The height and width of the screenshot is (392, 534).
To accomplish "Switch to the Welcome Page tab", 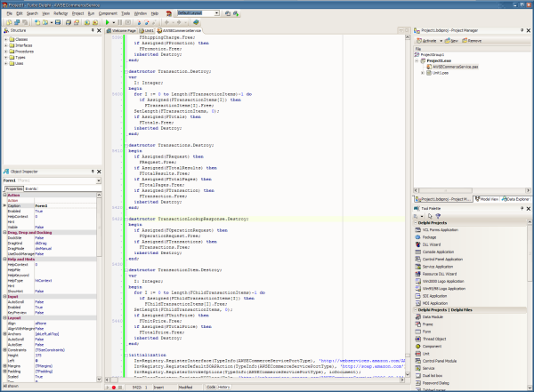I will [x=124, y=30].
